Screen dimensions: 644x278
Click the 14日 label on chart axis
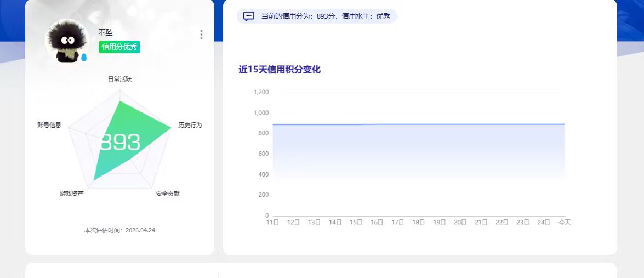[335, 222]
